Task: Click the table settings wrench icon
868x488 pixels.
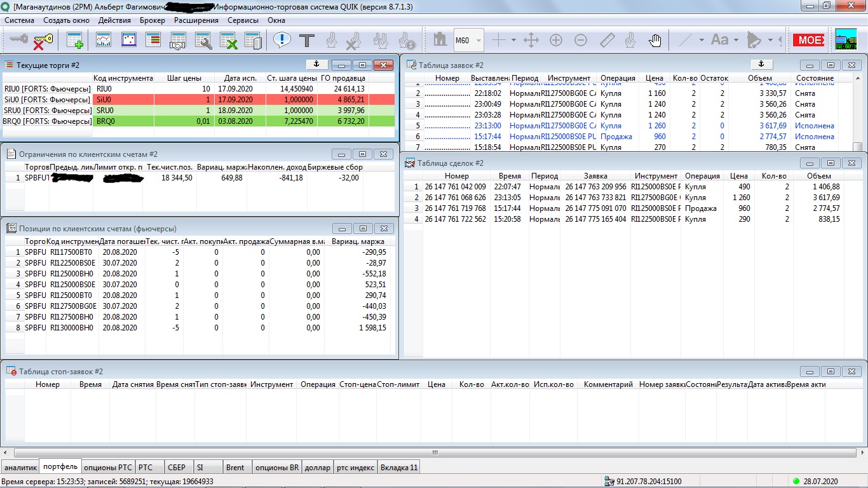Action: click(203, 41)
